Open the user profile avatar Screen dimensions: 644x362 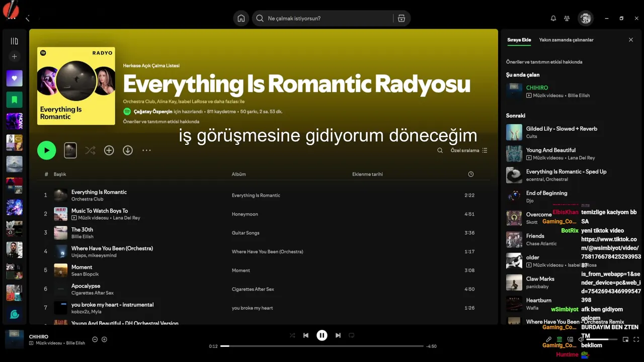click(585, 19)
